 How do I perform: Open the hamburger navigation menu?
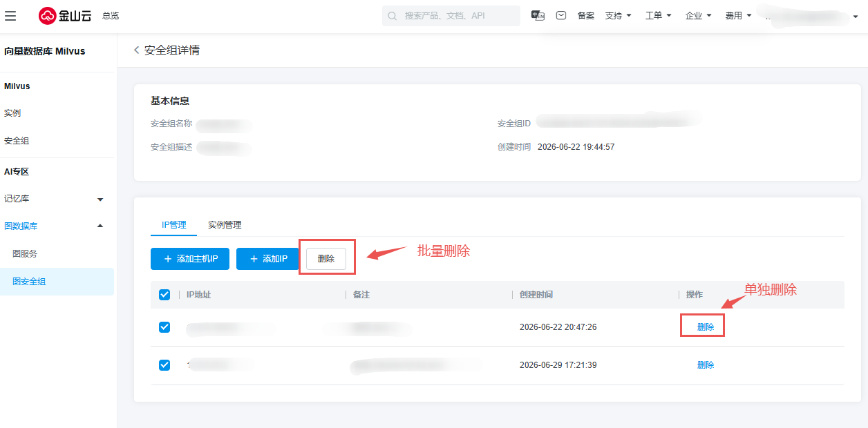(x=10, y=15)
